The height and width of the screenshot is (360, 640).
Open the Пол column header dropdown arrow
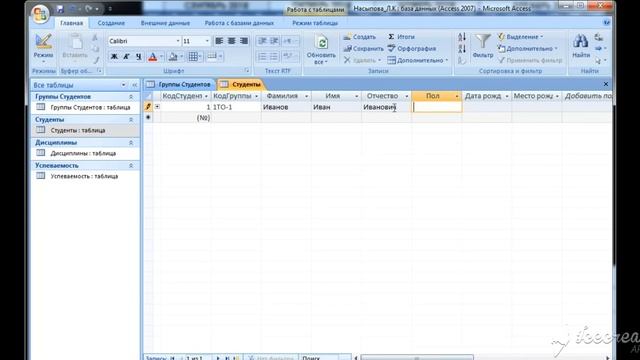click(457, 96)
